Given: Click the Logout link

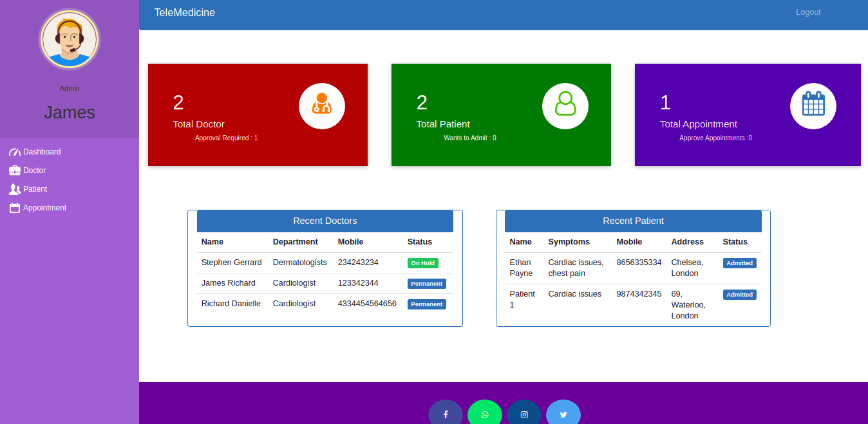Looking at the screenshot, I should coord(807,12).
